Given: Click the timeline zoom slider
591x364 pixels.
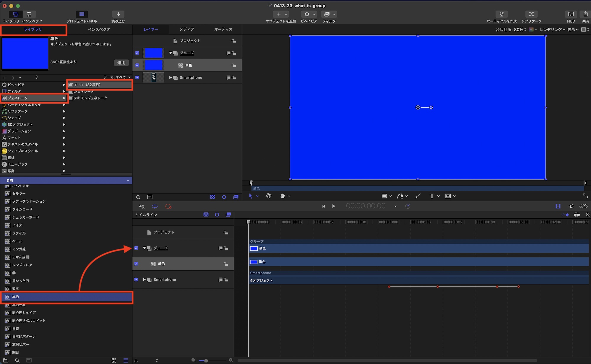Looking at the screenshot, I should [x=206, y=360].
